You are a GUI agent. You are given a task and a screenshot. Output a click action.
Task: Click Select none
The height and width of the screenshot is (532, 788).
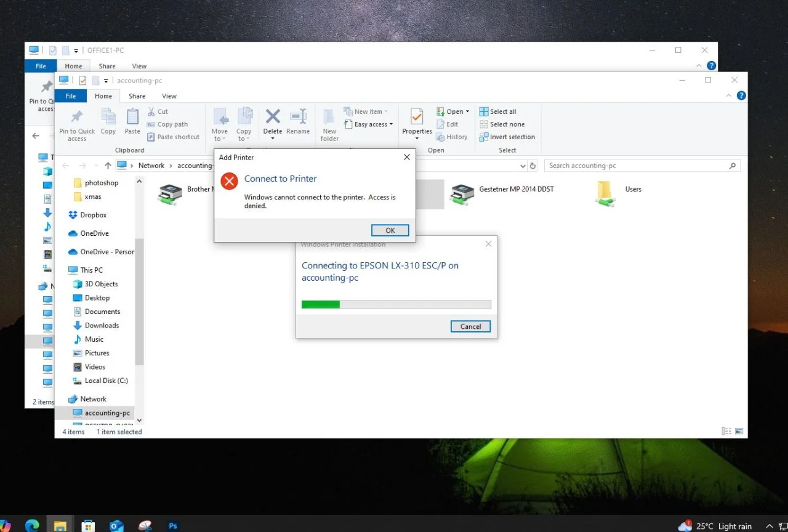[502, 124]
